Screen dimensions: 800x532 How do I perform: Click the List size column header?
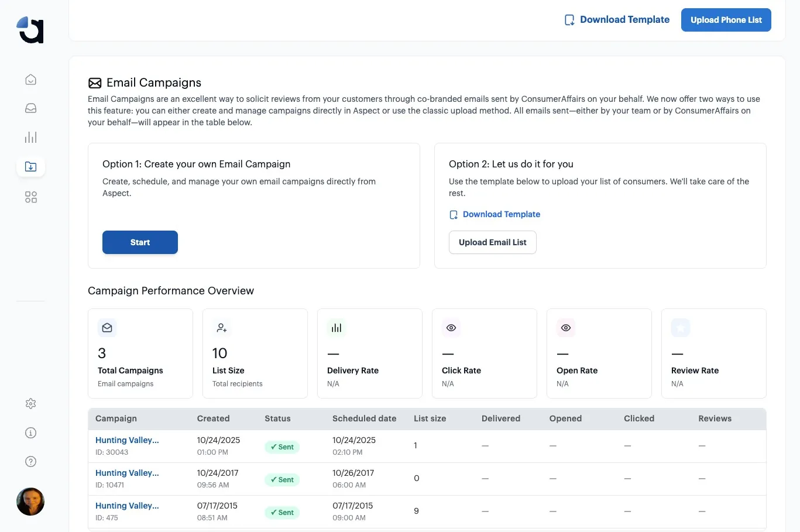[x=430, y=418]
